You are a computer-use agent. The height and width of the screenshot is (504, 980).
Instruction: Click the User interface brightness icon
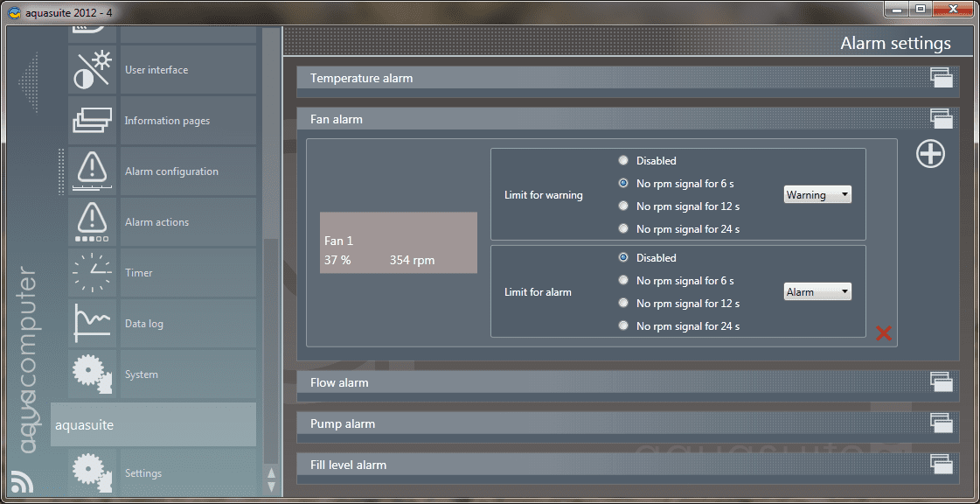92,69
